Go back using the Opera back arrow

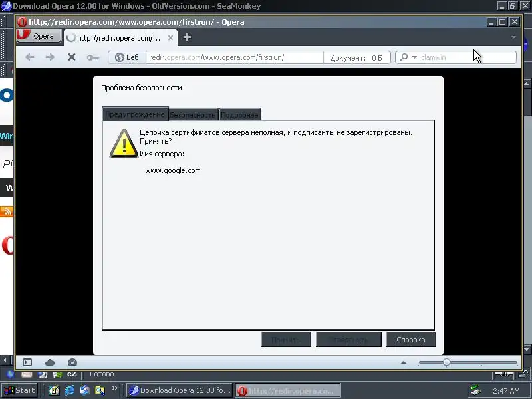(x=30, y=57)
